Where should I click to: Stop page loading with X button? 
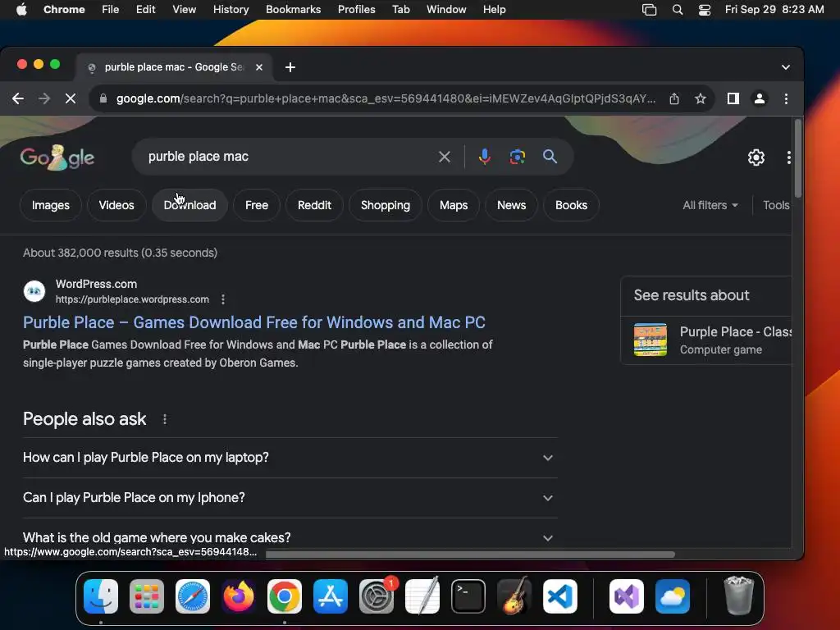tap(71, 98)
